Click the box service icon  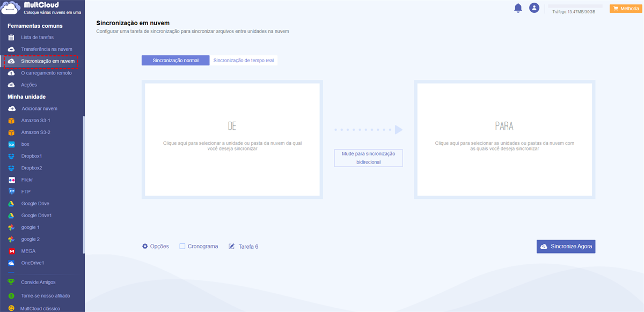(11, 144)
